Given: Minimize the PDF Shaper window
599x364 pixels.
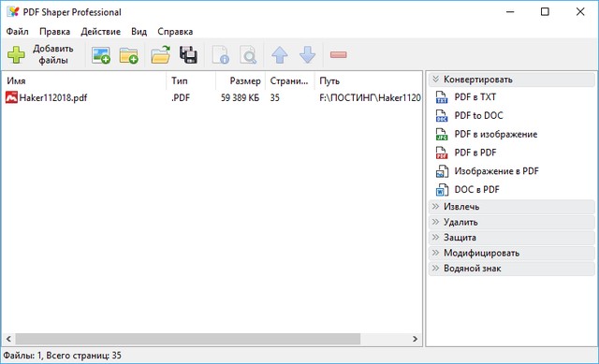Looking at the screenshot, I should tap(510, 12).
